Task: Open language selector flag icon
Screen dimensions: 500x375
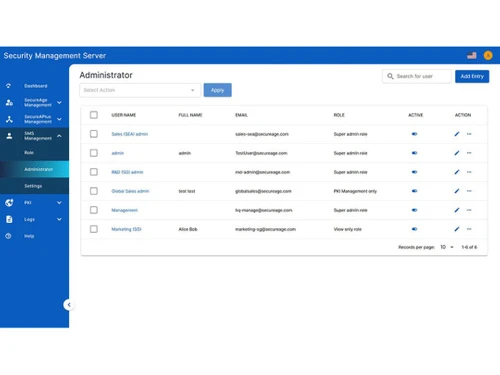Action: (x=472, y=55)
